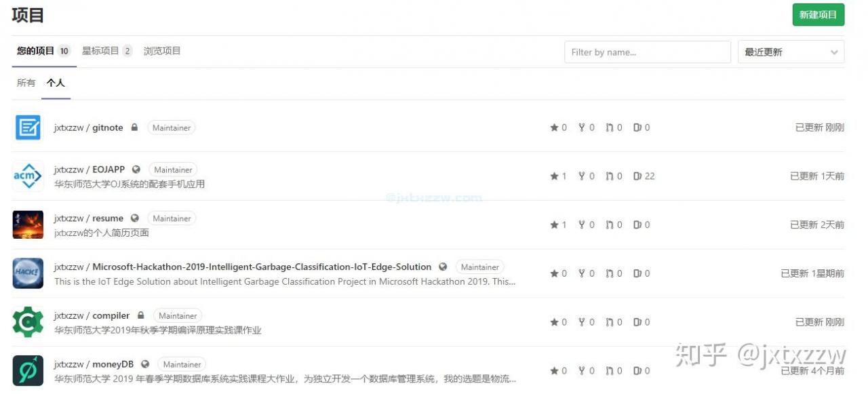The height and width of the screenshot is (394, 868).
Task: Open the 22 issues of EOJAPP
Action: tap(644, 176)
